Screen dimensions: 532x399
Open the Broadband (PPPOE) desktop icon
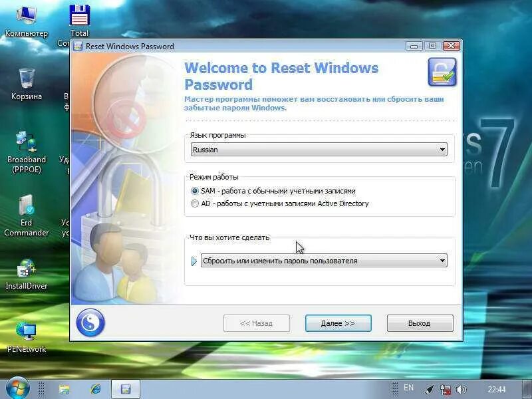tap(27, 152)
